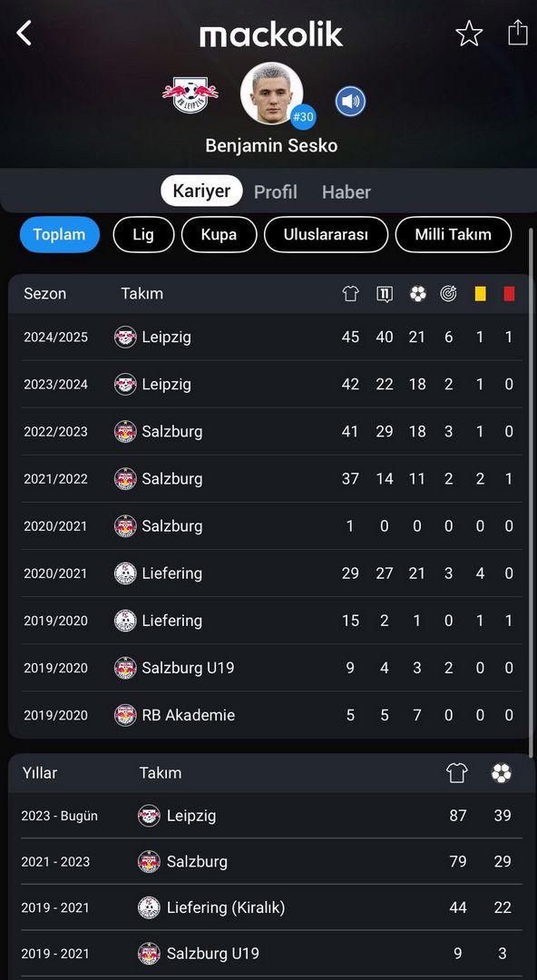This screenshot has width=537, height=980.
Task: Play name pronunciation speaker icon
Action: click(350, 102)
